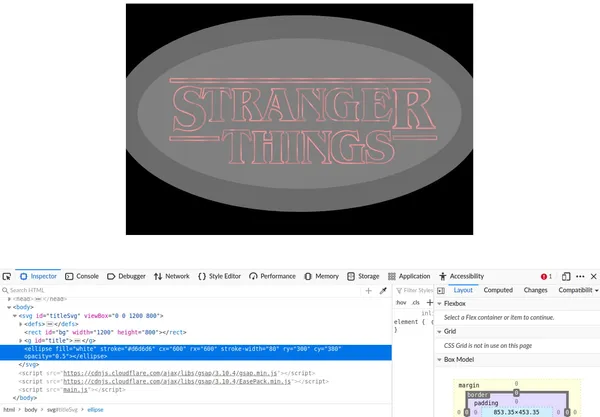Click the ellipse breadcrumb

[95, 410]
